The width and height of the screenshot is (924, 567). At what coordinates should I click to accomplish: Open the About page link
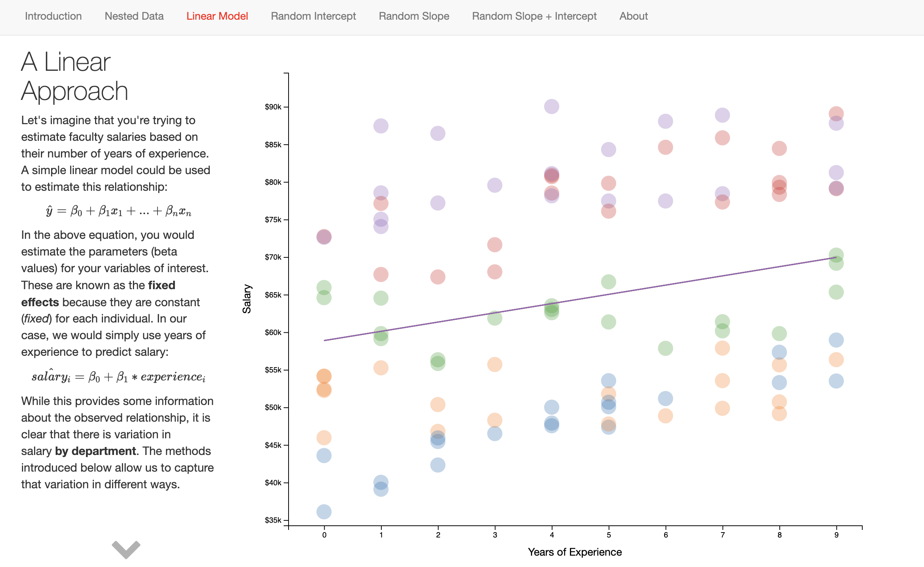coord(634,16)
